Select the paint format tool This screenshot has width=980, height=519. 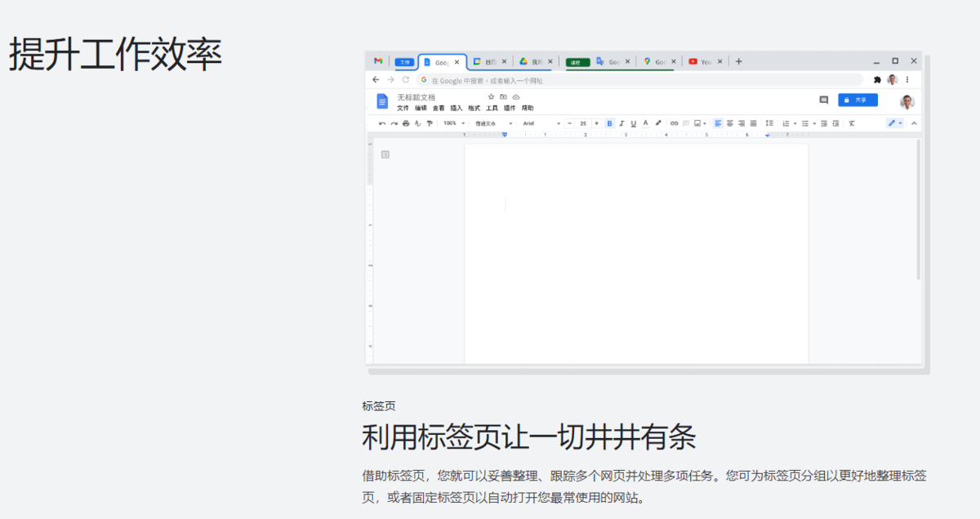coord(430,123)
